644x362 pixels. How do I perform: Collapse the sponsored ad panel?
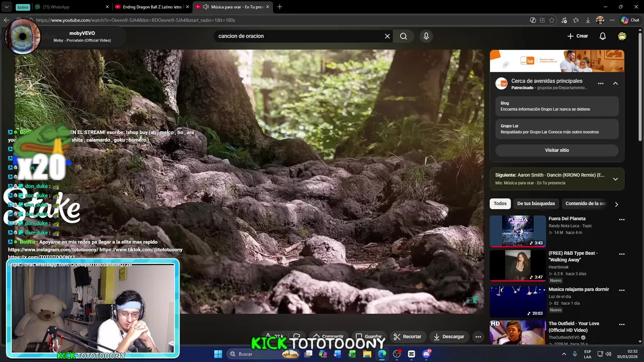[x=615, y=83]
